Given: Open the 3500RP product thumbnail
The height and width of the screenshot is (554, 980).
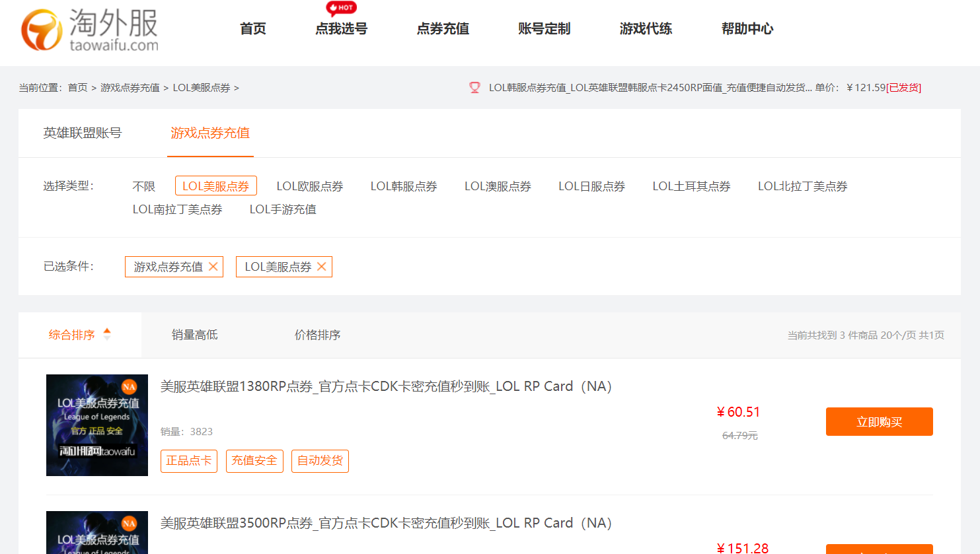Looking at the screenshot, I should [97, 532].
